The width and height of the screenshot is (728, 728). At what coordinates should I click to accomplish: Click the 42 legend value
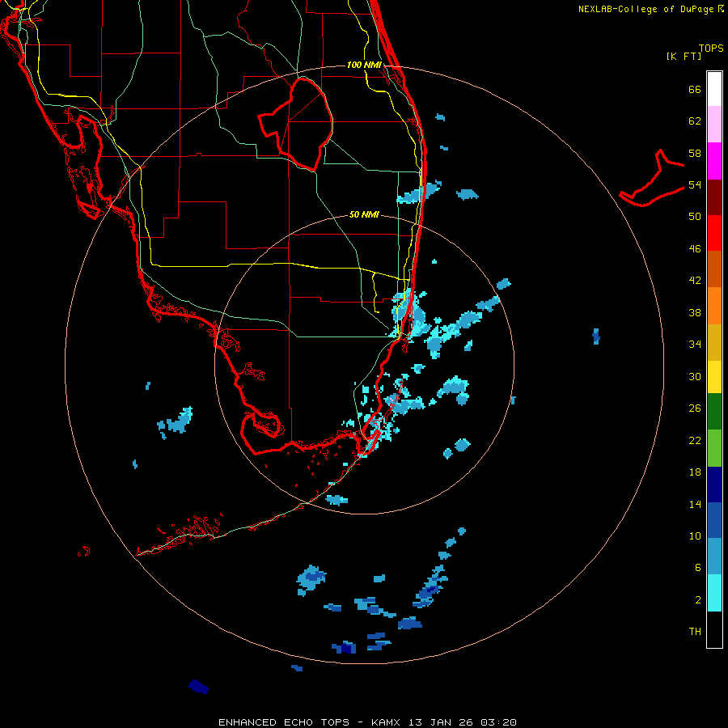click(695, 281)
